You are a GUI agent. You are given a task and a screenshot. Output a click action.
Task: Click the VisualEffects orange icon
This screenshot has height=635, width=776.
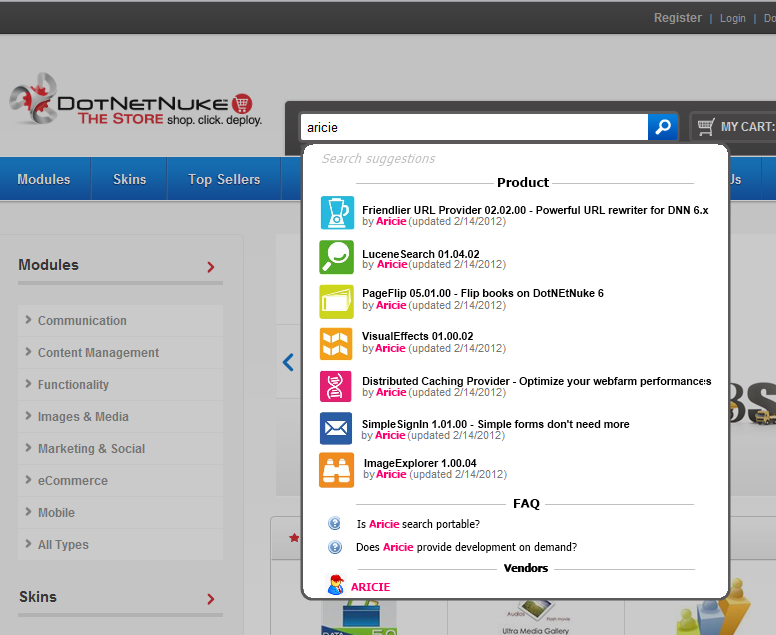(x=336, y=344)
